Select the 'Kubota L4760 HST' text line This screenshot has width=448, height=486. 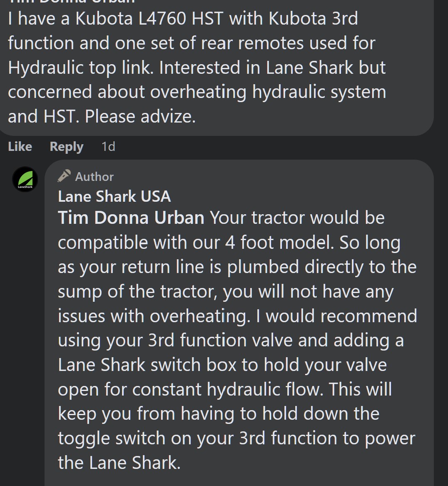149,18
